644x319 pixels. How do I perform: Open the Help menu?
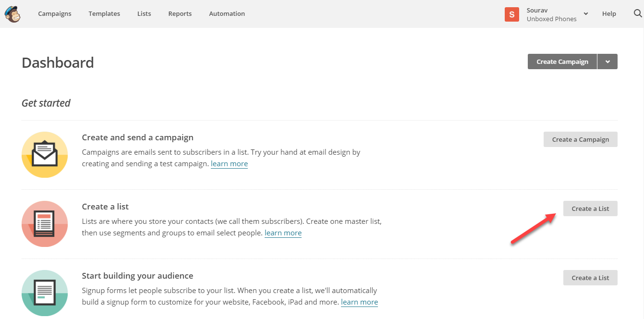click(609, 14)
